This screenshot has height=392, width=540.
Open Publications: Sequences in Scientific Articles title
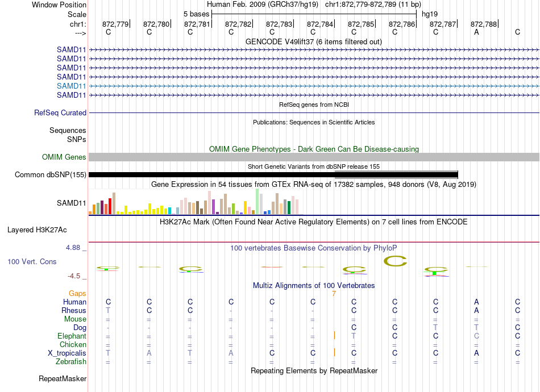coord(314,122)
